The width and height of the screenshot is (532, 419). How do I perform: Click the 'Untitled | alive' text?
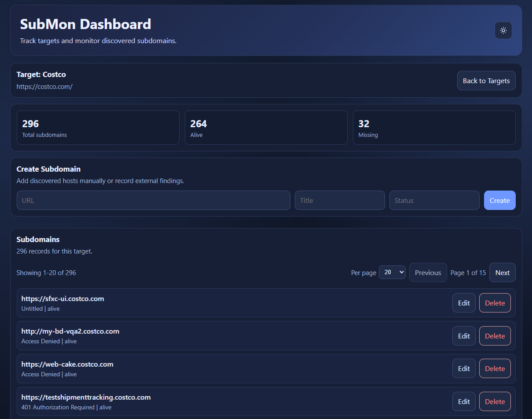[40, 309]
